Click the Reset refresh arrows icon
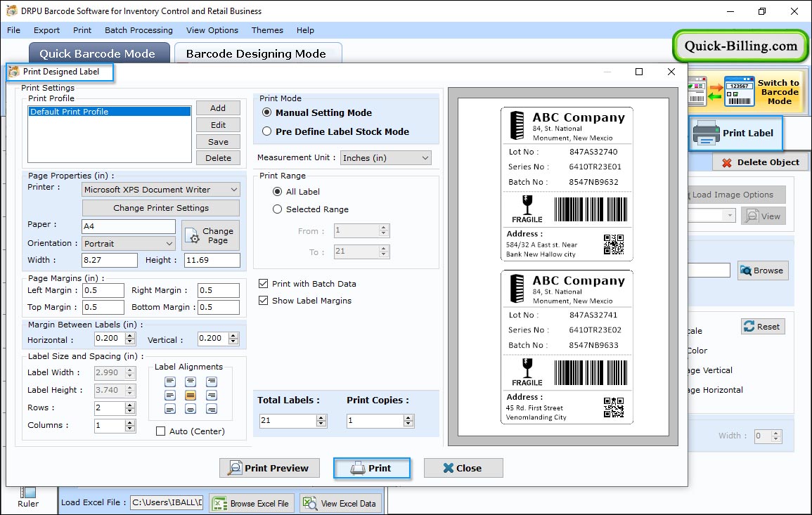The width and height of the screenshot is (812, 515). (x=749, y=326)
